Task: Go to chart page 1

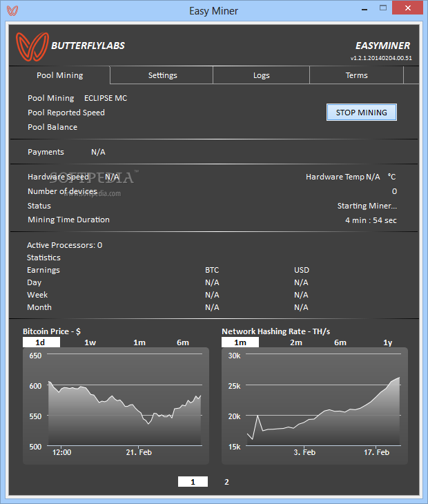Action: coord(193,481)
